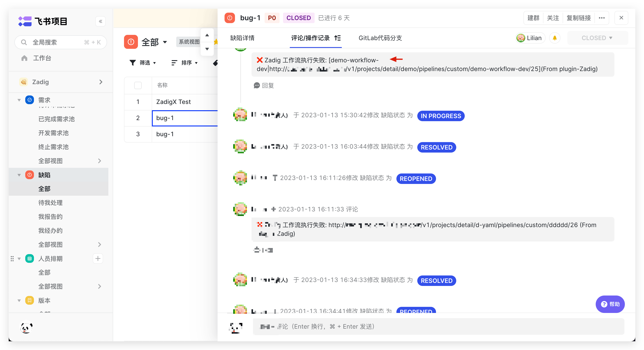The image size is (644, 350).
Task: Open the CLOSED status dropdown
Action: coord(597,38)
